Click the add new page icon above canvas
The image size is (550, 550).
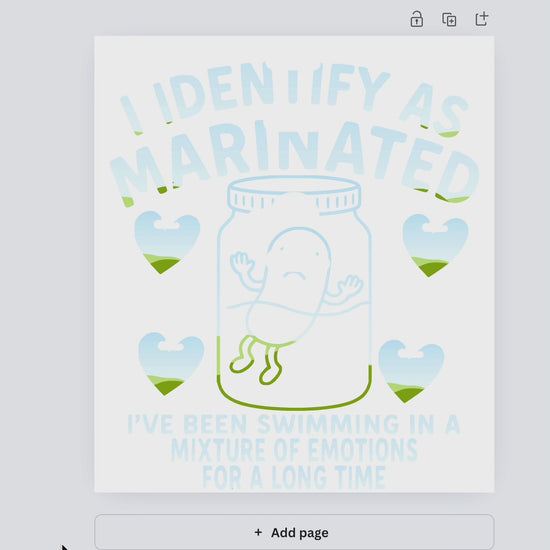point(482,19)
